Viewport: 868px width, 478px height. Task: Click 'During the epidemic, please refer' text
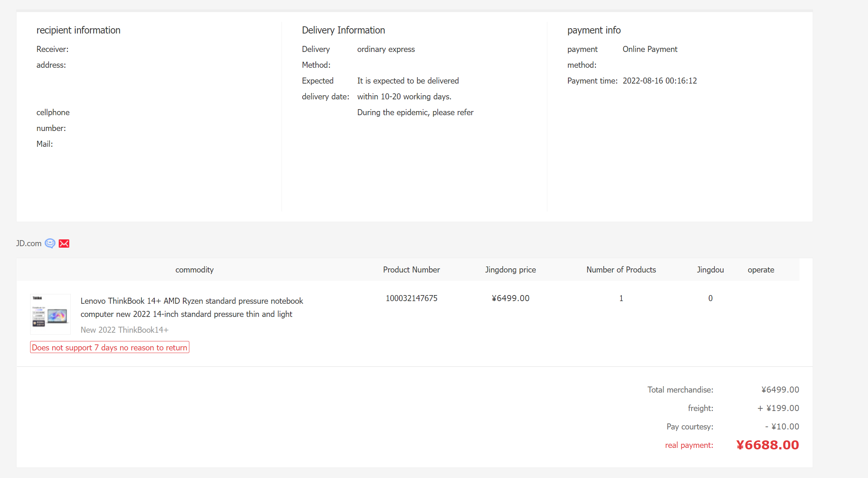click(415, 113)
